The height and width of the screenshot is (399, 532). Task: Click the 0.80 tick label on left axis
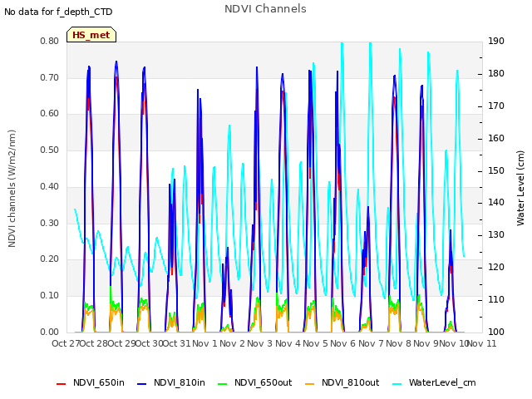point(50,42)
